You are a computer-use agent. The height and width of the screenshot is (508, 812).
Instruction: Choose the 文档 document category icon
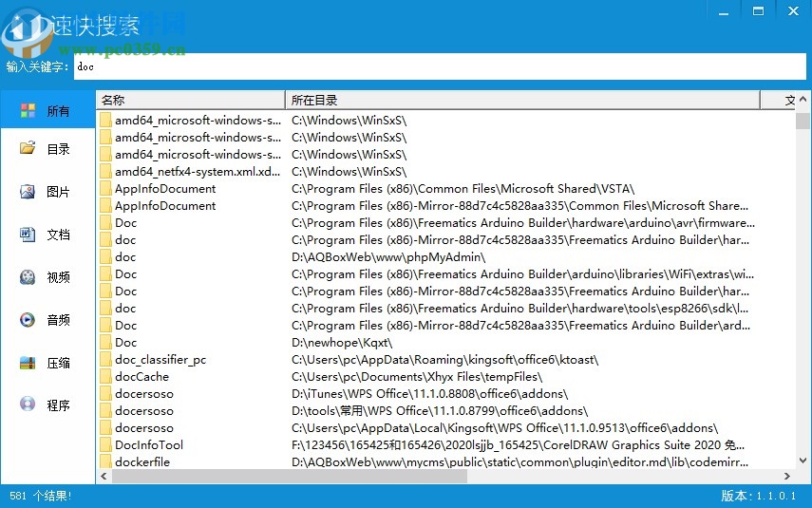(28, 235)
